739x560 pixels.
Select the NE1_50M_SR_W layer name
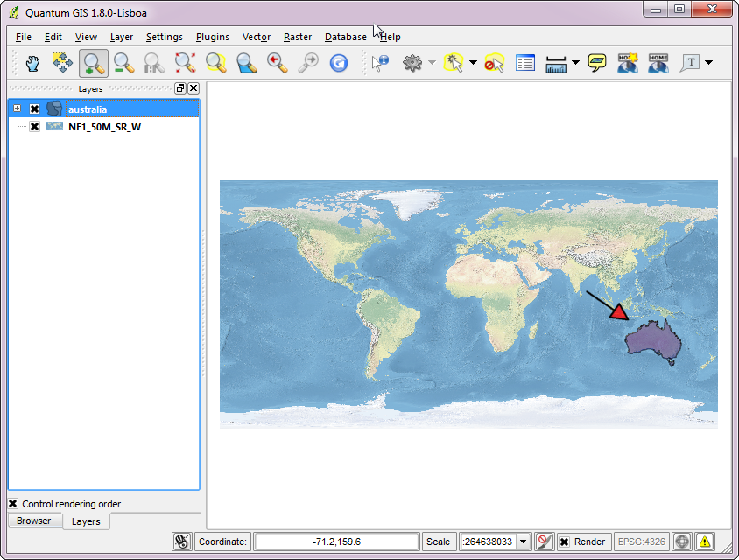coord(104,127)
